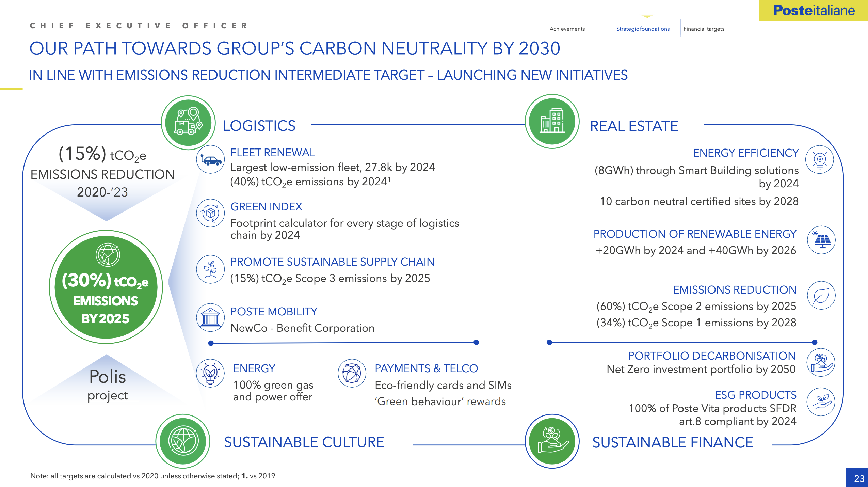The width and height of the screenshot is (868, 487).
Task: Click the Portfolio Decarbonisation heading
Action: tap(711, 356)
